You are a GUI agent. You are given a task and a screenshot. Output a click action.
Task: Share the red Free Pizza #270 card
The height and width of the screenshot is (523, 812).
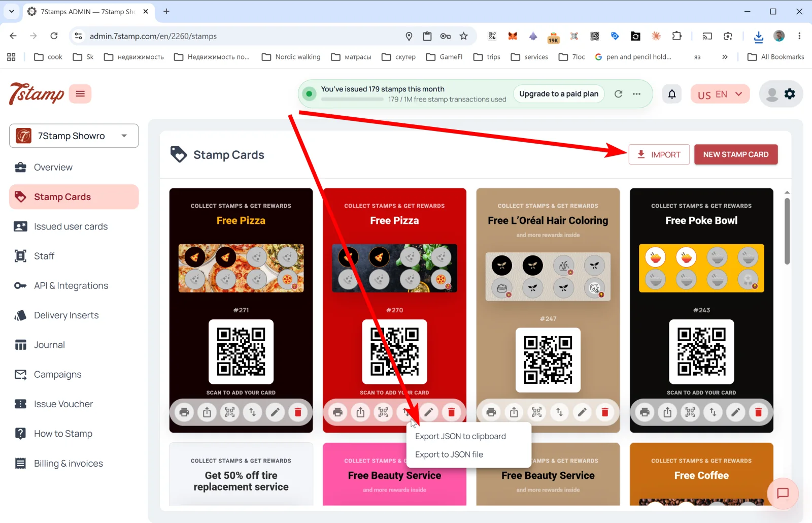(360, 412)
